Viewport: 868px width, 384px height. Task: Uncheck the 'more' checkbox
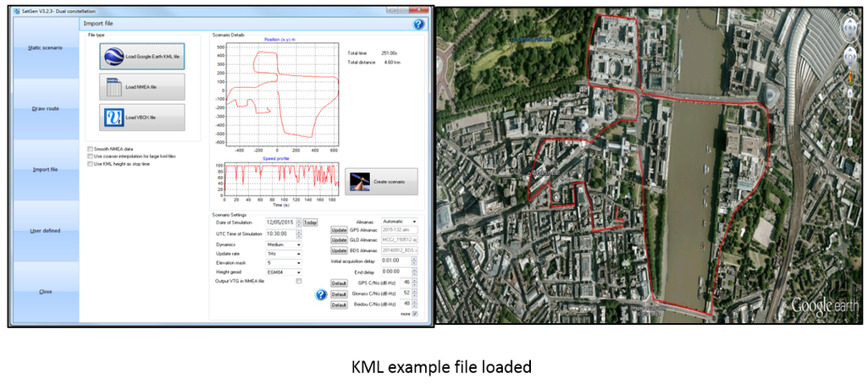click(415, 314)
